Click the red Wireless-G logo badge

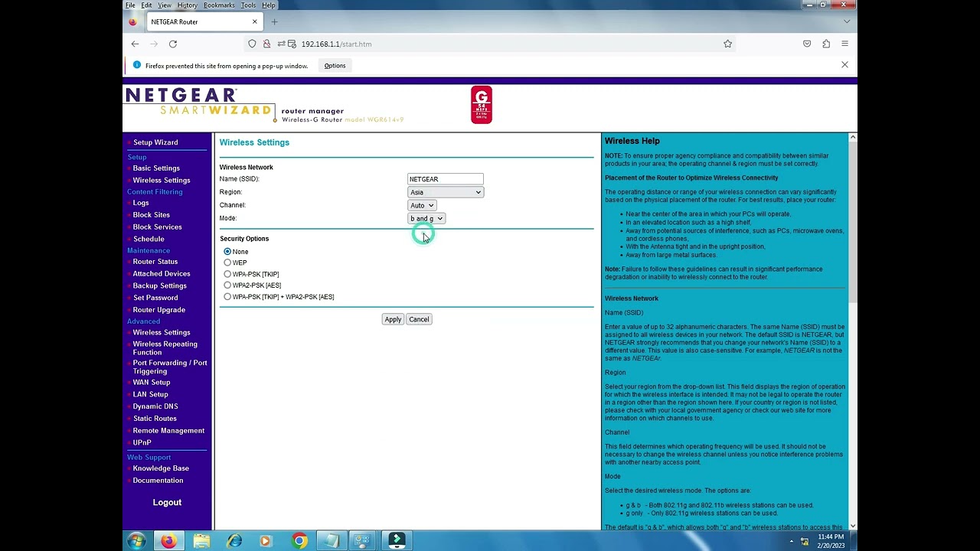482,105
